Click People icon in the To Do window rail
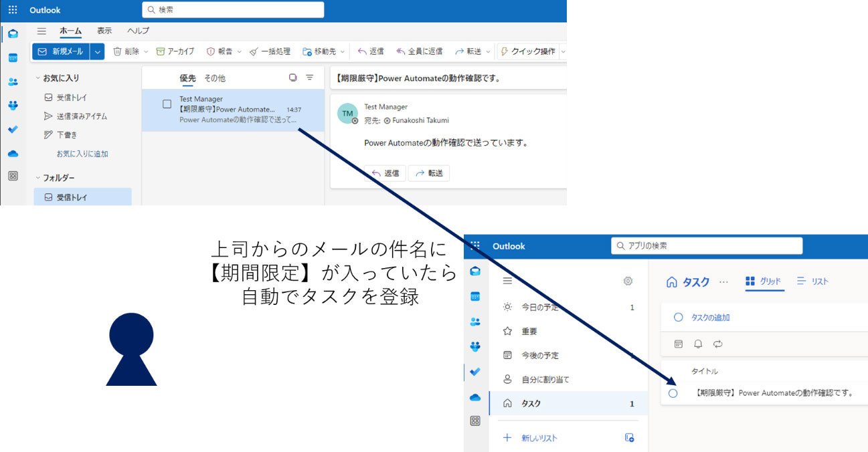The image size is (868, 452). (475, 322)
